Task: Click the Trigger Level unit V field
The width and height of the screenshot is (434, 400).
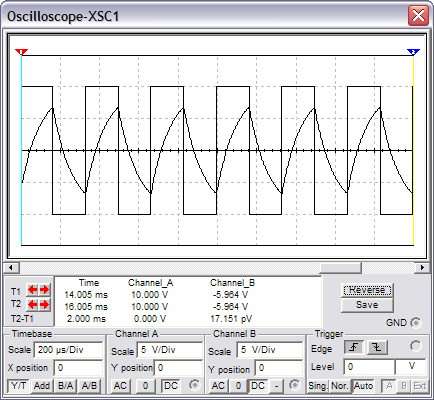Action: point(411,367)
